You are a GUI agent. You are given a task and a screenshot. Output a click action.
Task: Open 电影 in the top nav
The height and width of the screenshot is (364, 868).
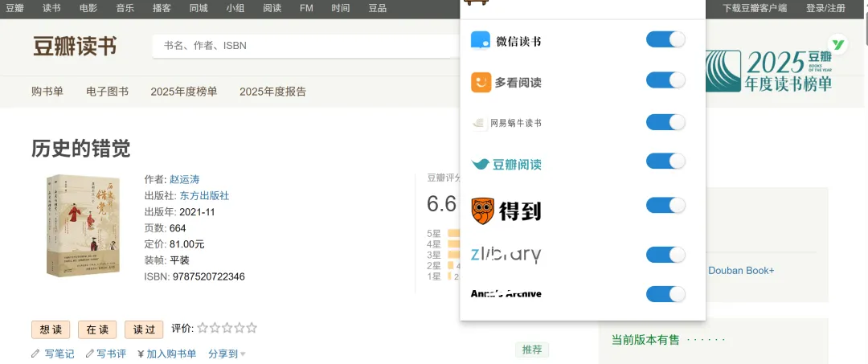[x=88, y=8]
